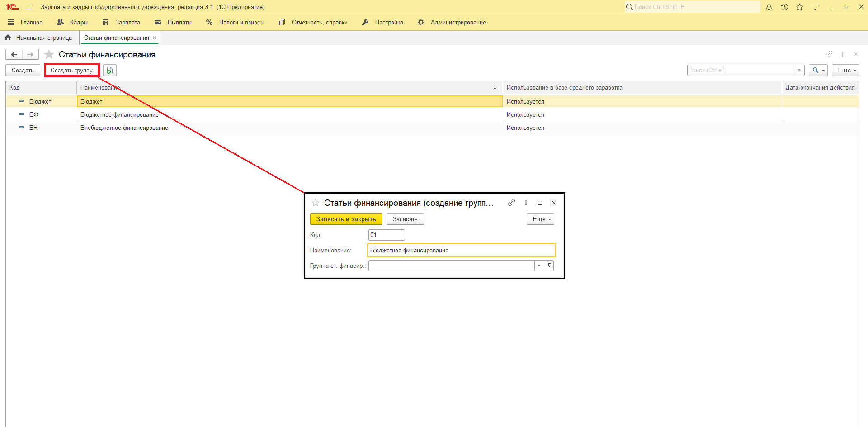
Task: Open the Выплаты section
Action: pyautogui.click(x=173, y=22)
